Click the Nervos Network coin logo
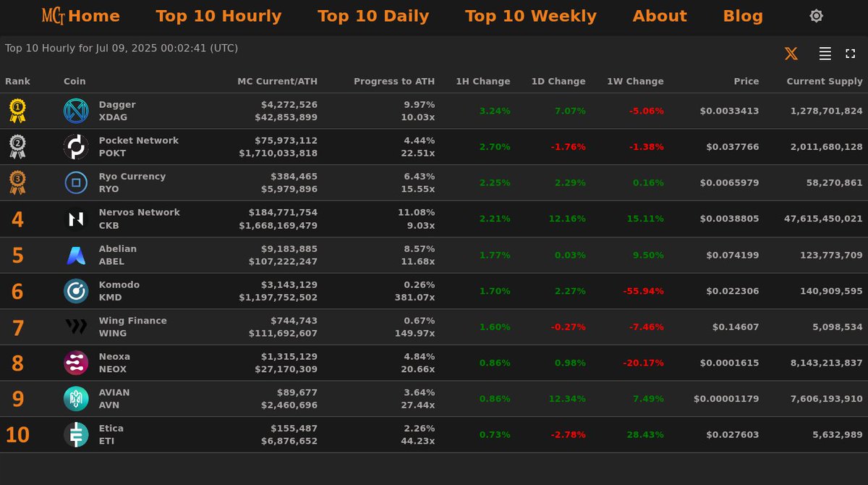 [x=76, y=219]
